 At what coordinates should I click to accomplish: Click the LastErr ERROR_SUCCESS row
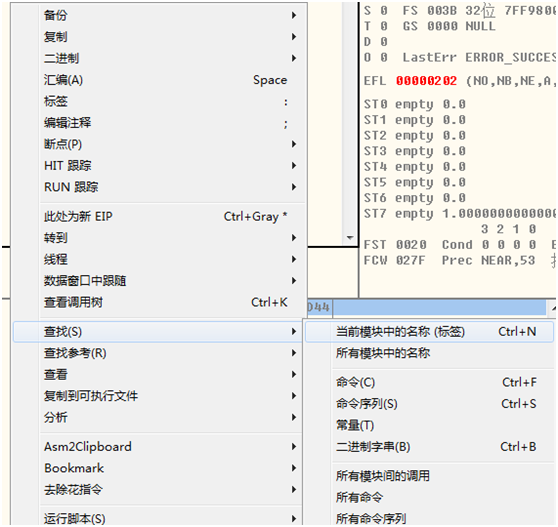pyautogui.click(x=479, y=58)
